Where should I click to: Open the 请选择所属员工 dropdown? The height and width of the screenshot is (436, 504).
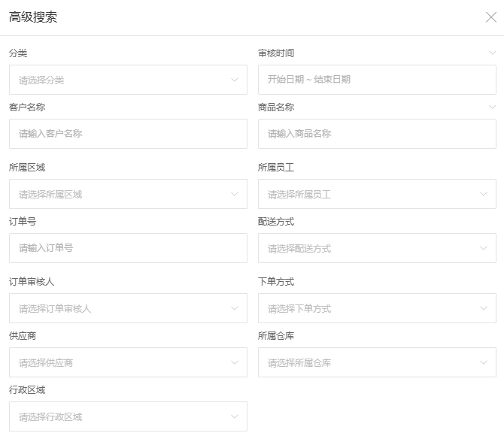coord(377,194)
